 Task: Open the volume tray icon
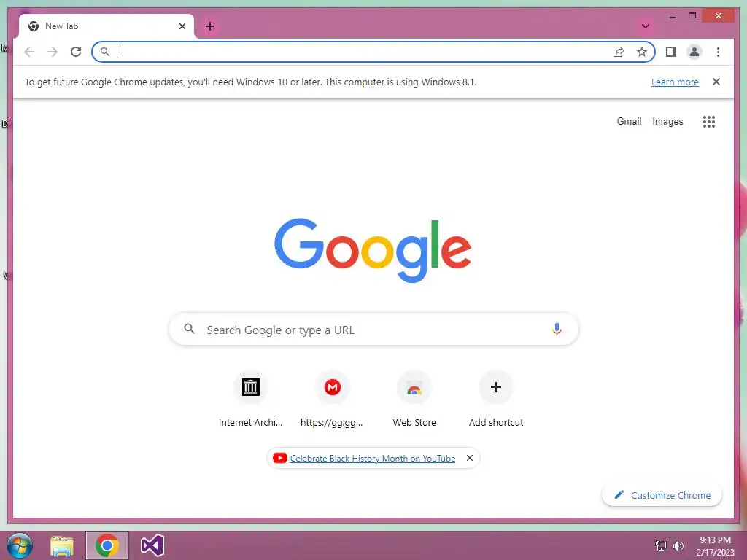[678, 545]
